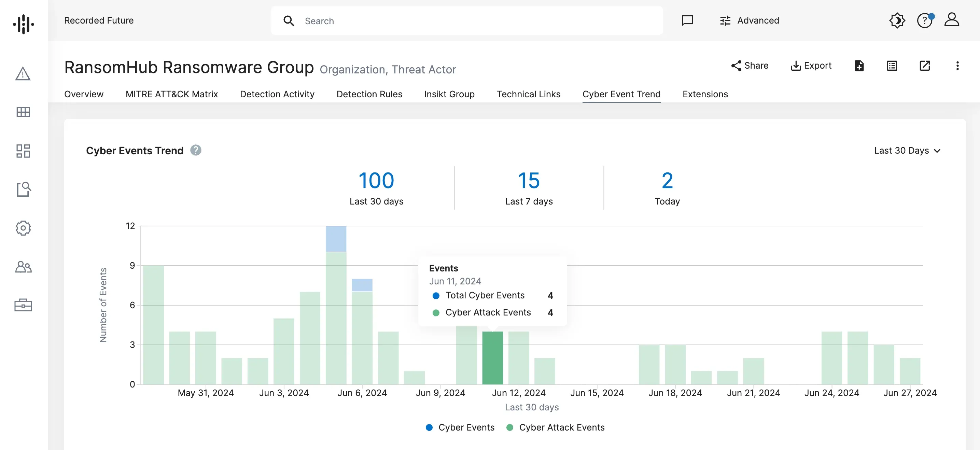Open entity in new window icon
980x450 pixels.
[924, 66]
